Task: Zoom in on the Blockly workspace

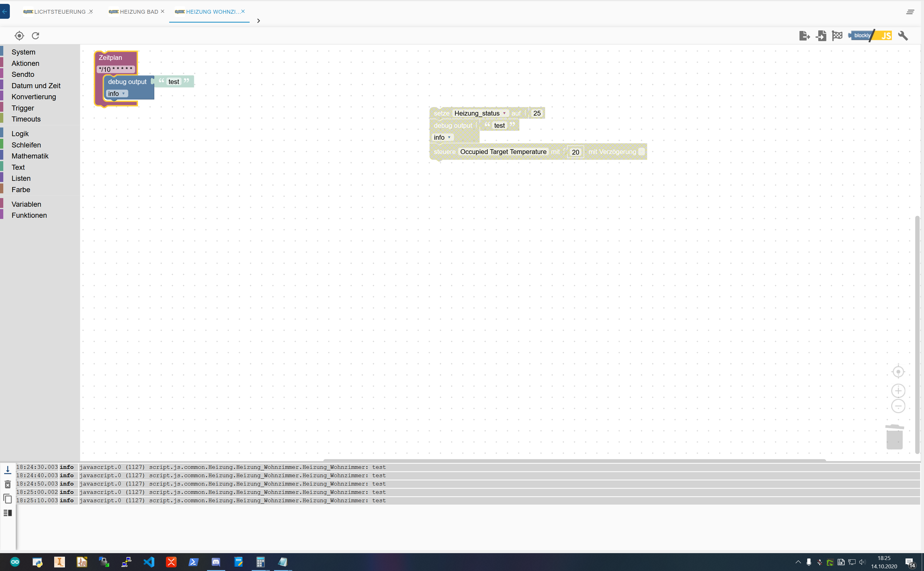Action: pos(898,390)
